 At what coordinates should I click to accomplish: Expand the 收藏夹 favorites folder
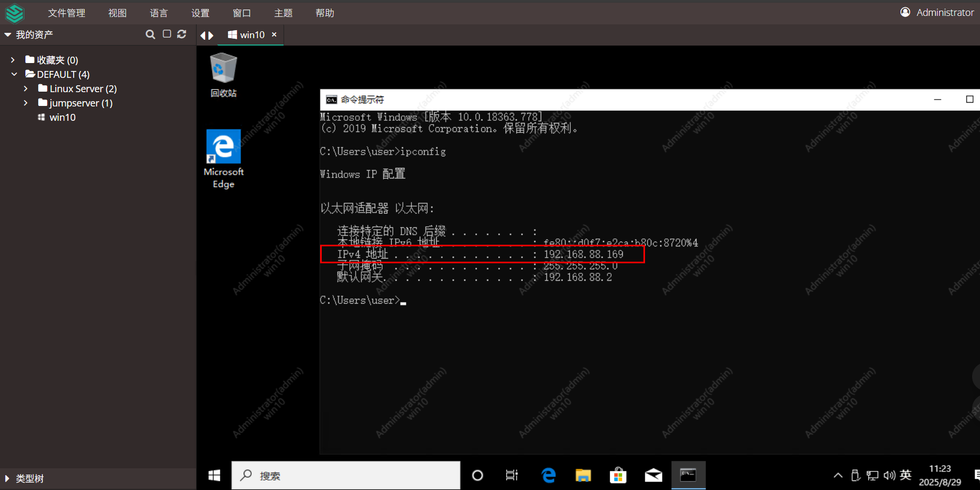point(13,60)
